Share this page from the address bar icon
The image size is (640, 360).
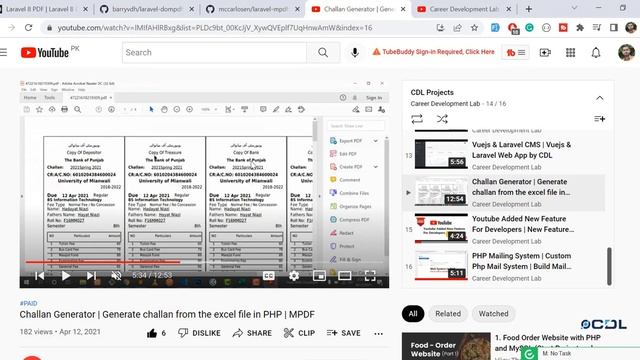457,28
